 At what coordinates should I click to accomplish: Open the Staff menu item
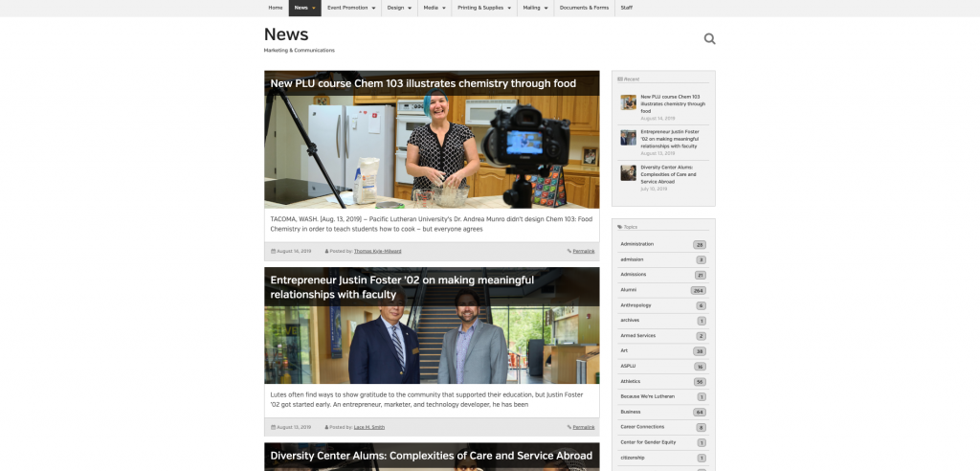[x=626, y=8]
